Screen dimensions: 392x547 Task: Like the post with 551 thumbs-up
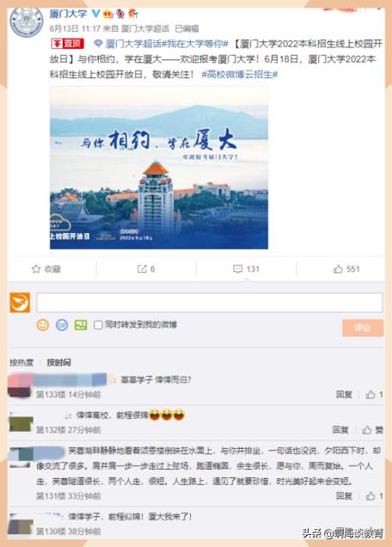point(338,269)
